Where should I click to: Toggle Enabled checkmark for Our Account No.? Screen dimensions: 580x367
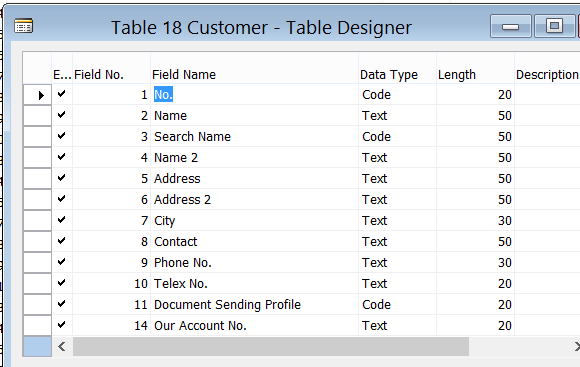[62, 325]
